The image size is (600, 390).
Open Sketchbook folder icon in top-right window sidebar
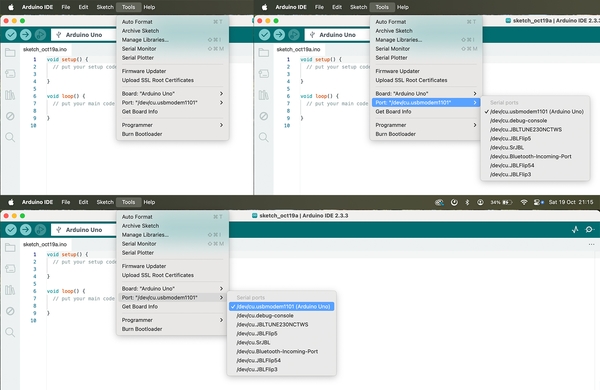[264, 53]
